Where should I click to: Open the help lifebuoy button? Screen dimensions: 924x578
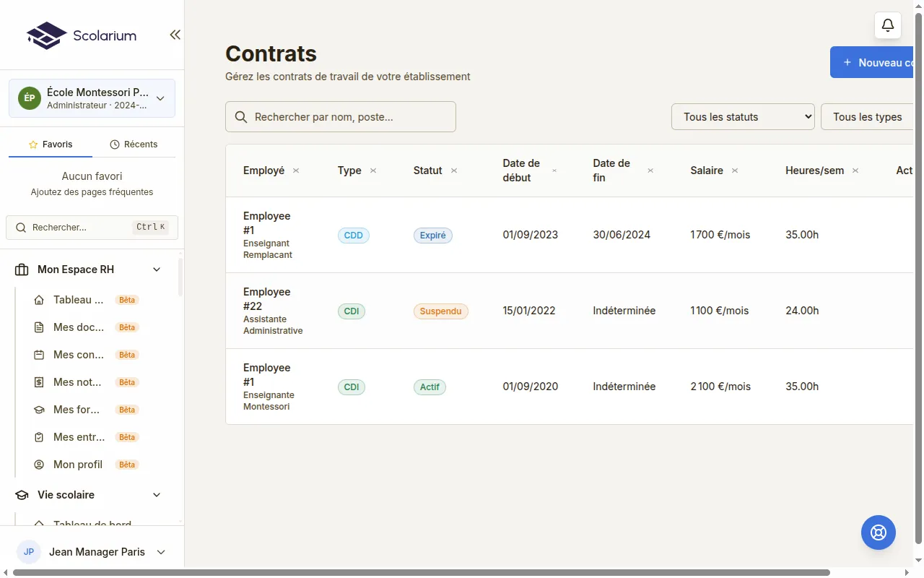coord(879,532)
